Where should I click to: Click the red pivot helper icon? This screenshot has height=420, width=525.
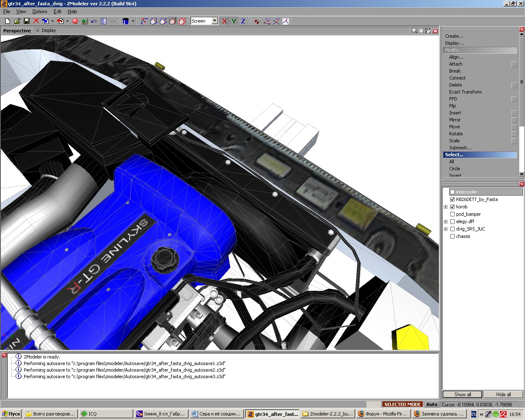pos(257,21)
